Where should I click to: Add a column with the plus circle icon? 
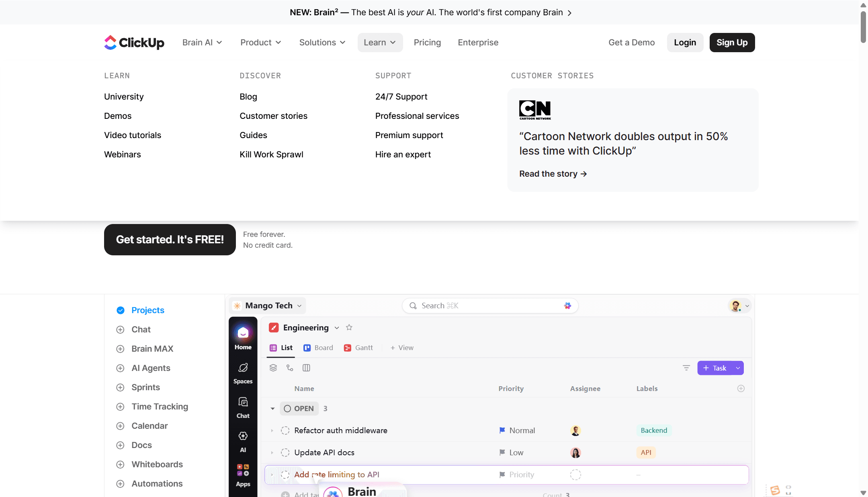[x=741, y=389]
